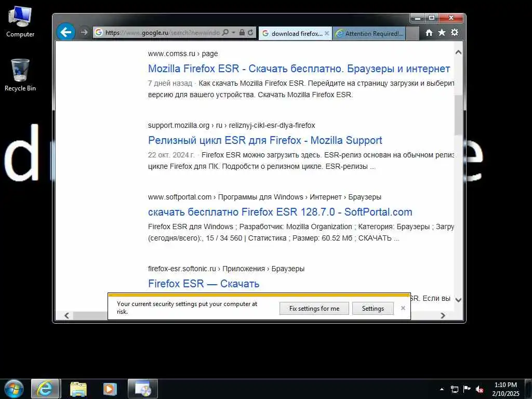Click the network tray icon

click(455, 389)
